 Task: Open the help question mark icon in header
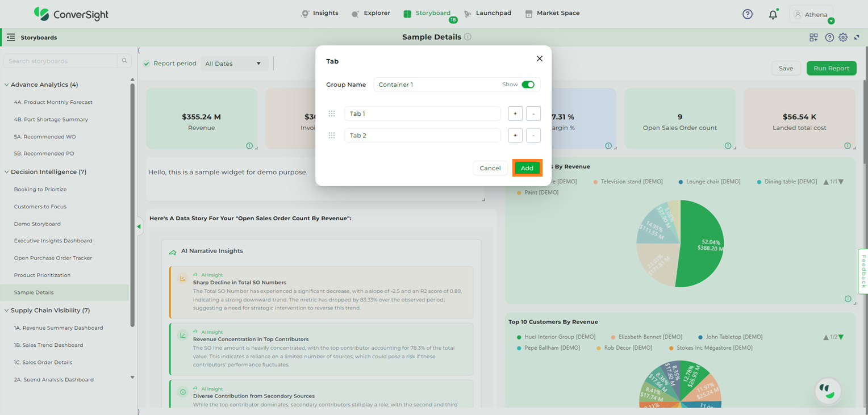point(748,14)
